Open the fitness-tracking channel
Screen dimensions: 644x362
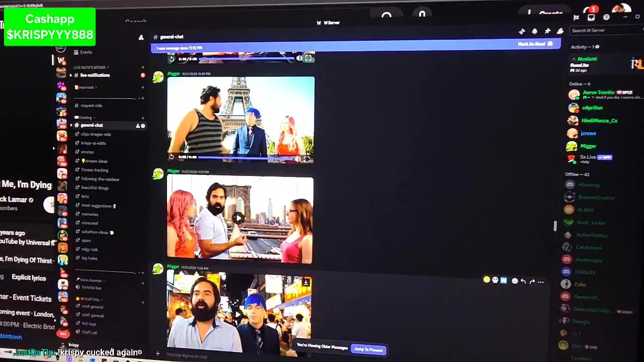[x=95, y=170]
